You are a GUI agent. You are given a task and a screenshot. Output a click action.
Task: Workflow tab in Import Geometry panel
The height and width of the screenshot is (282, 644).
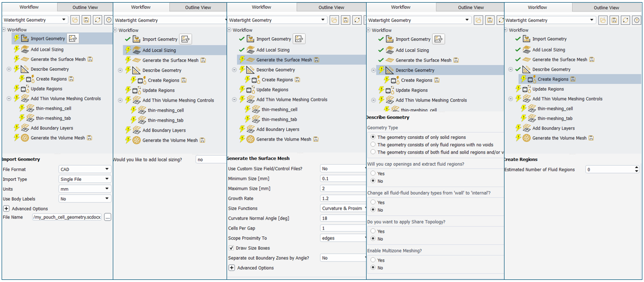coord(29,7)
